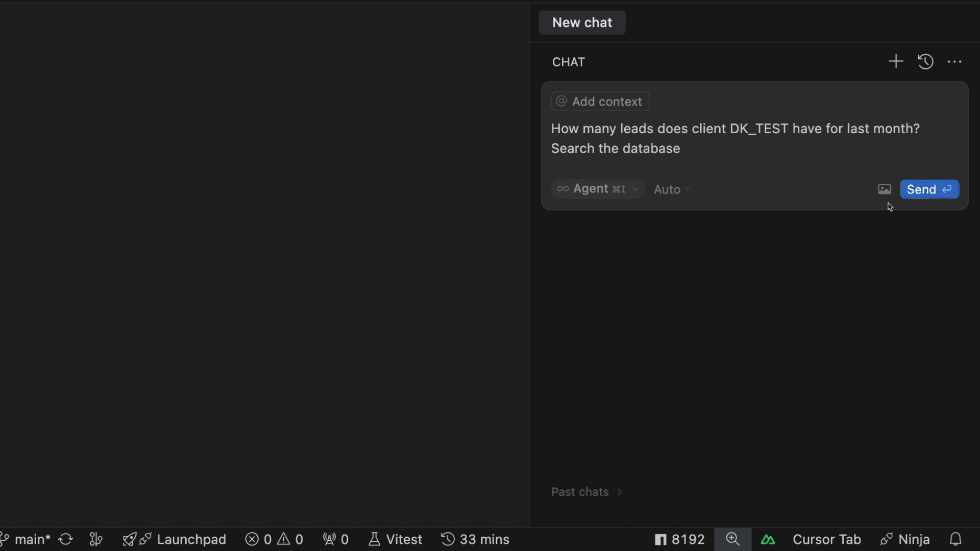Toggle Ninja mode in status bar
Screen dimensions: 980x551
pyautogui.click(x=905, y=539)
